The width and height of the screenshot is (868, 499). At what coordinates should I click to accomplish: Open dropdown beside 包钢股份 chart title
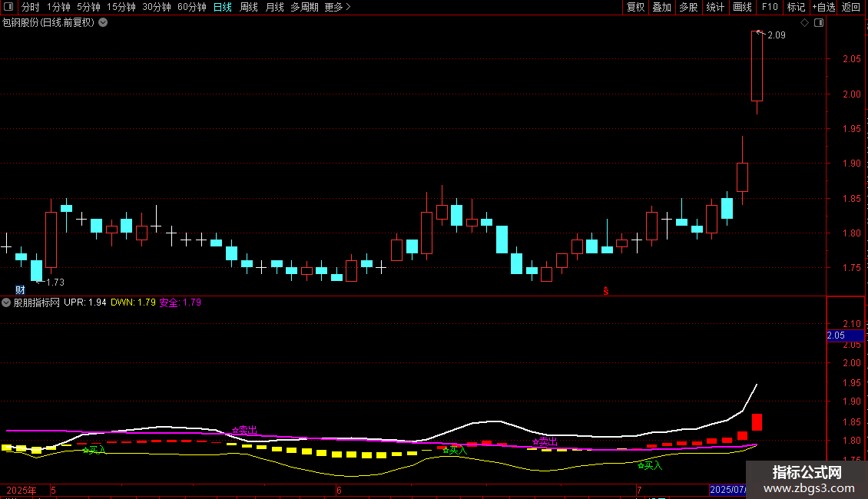(103, 23)
